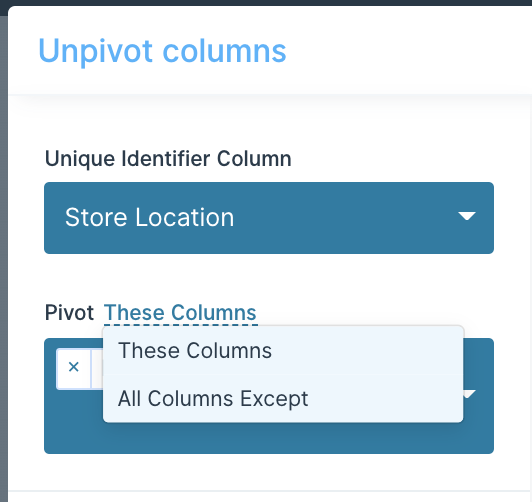Open the Unique Identifier Column select box

tap(269, 218)
